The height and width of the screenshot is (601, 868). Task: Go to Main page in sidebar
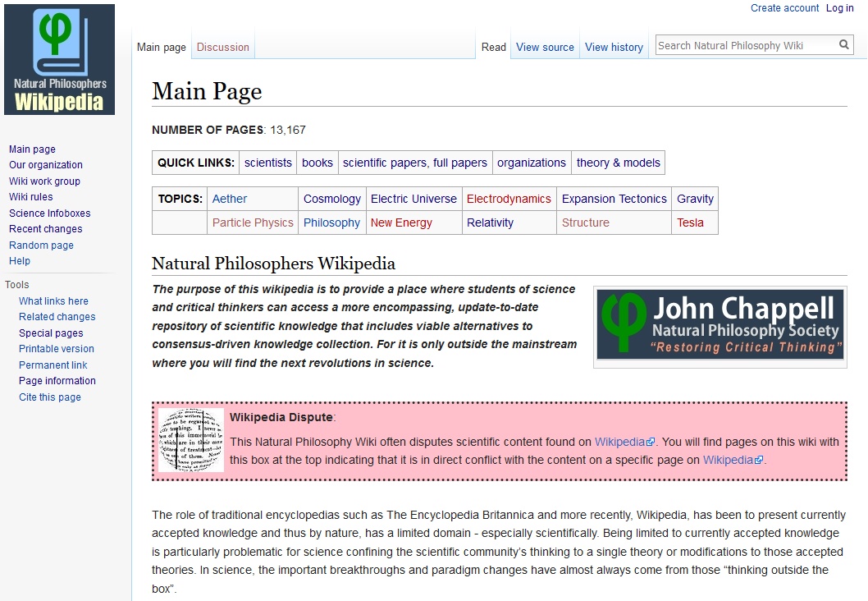32,149
